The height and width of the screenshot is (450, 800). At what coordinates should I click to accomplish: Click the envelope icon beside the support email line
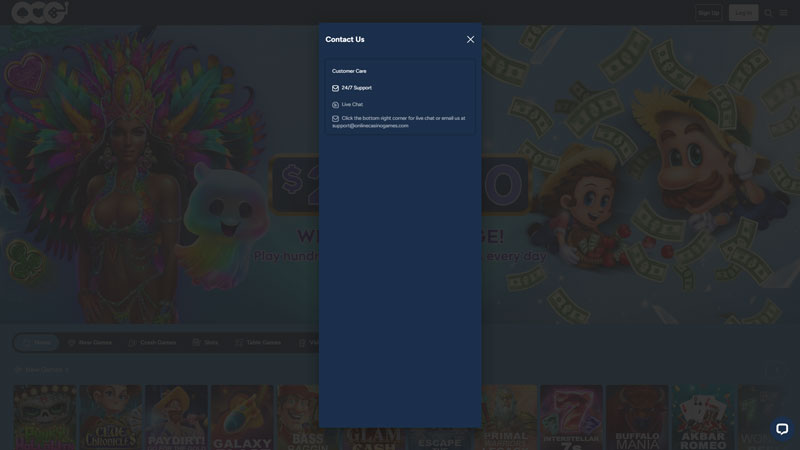[x=335, y=118]
